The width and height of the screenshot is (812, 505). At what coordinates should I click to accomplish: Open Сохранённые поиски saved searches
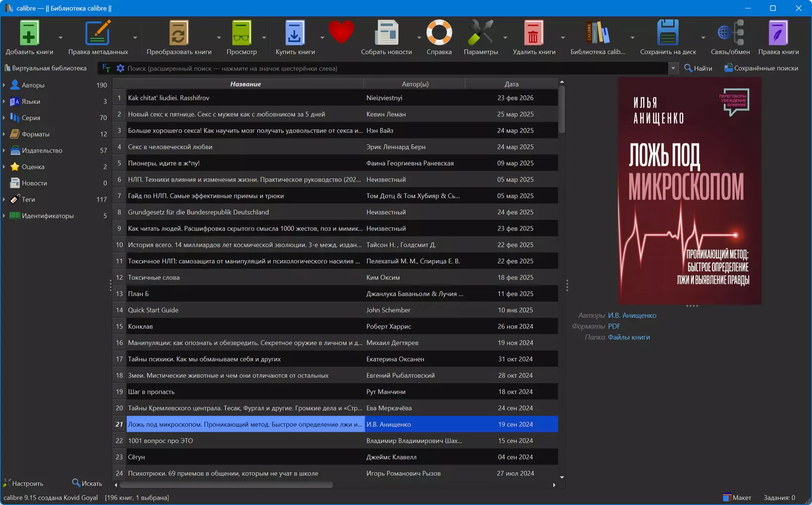click(x=761, y=68)
